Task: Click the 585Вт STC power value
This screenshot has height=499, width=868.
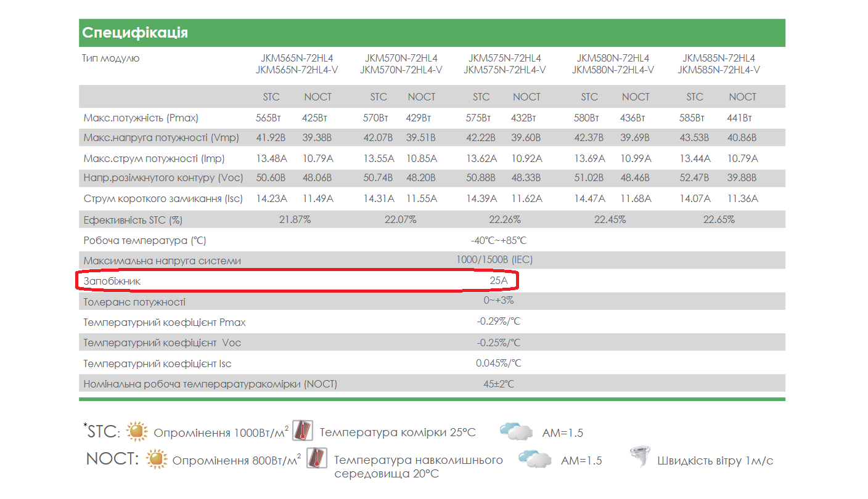Action: pos(695,118)
